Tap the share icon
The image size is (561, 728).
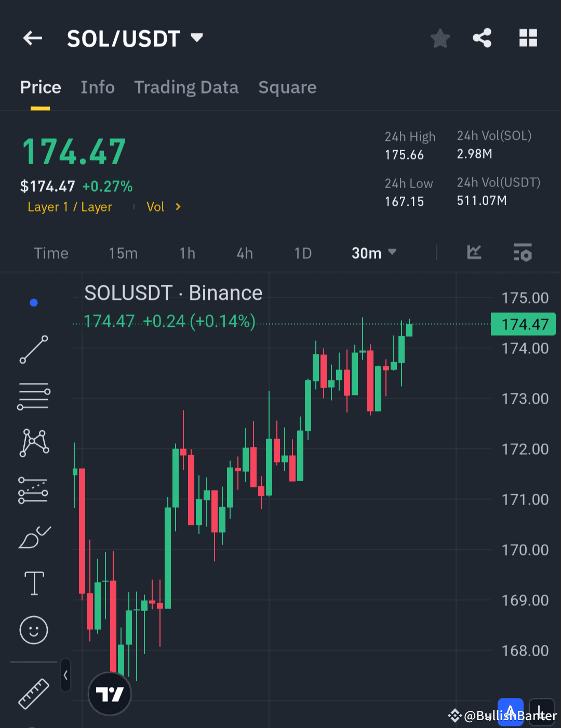[482, 37]
